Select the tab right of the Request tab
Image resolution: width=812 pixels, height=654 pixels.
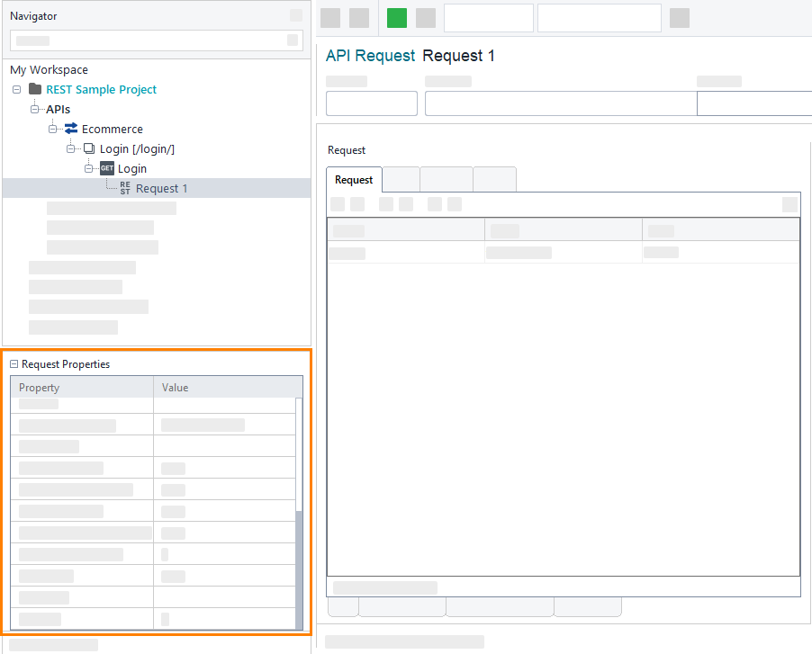click(401, 179)
